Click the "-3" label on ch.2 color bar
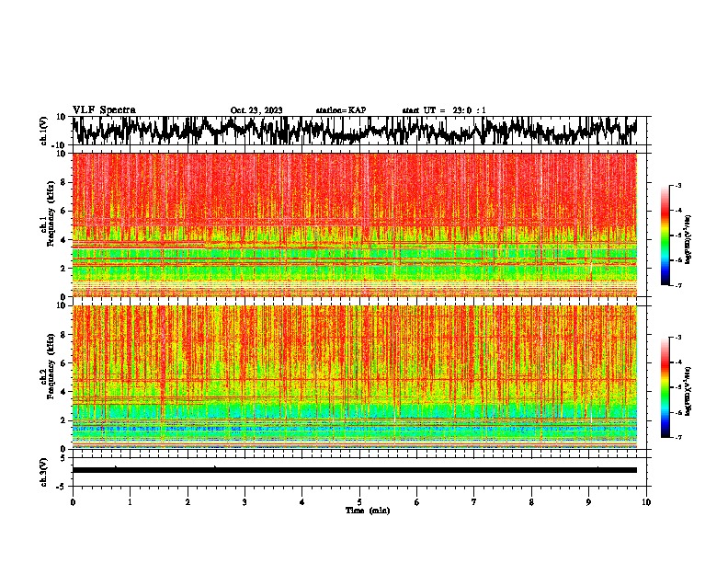The image size is (728, 563). [x=677, y=338]
